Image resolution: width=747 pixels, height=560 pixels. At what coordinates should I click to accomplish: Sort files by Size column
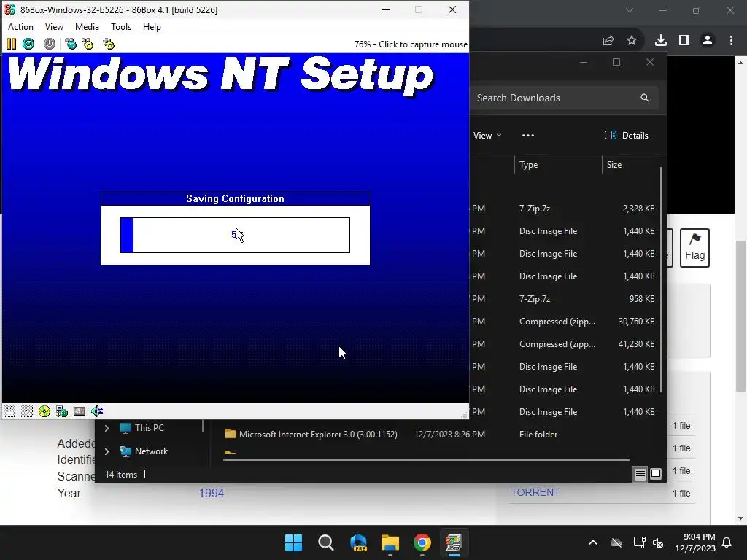coord(631,165)
